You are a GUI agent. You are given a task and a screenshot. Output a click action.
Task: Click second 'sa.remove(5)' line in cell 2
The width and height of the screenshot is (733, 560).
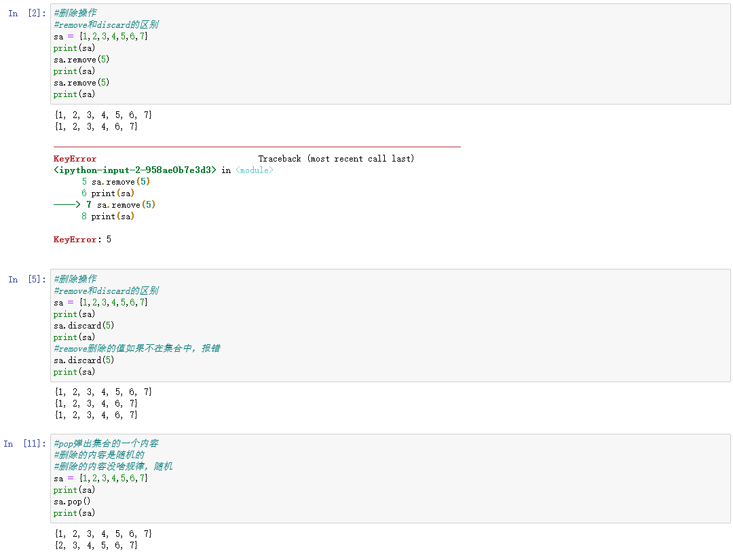click(x=81, y=82)
